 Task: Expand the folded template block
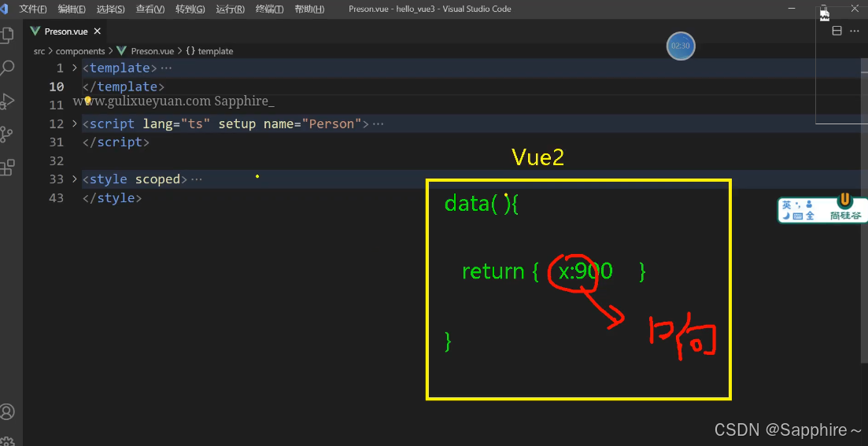[75, 68]
